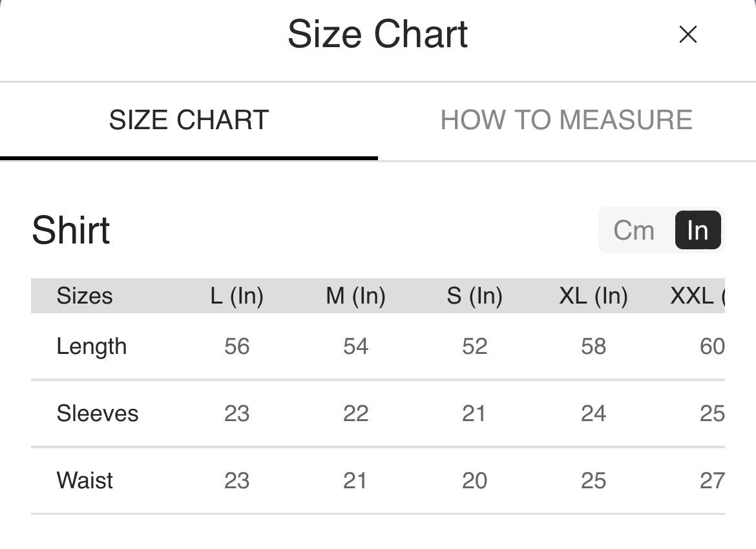Close the Size Chart dialog

(688, 34)
